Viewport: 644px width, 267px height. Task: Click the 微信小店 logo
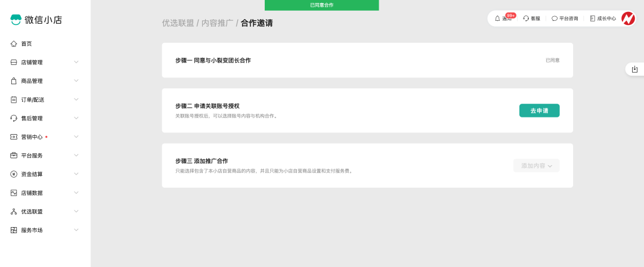[36, 20]
